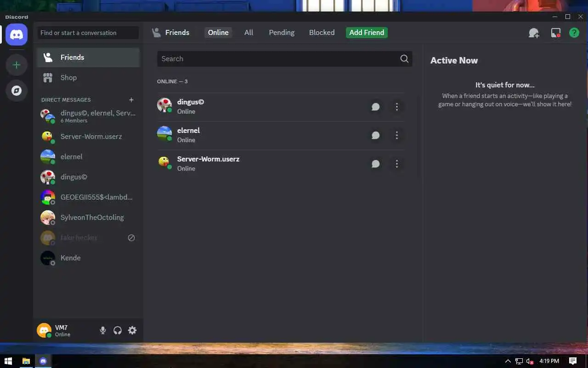The width and height of the screenshot is (588, 368).
Task: Click the search magnifier icon
Action: tap(404, 58)
